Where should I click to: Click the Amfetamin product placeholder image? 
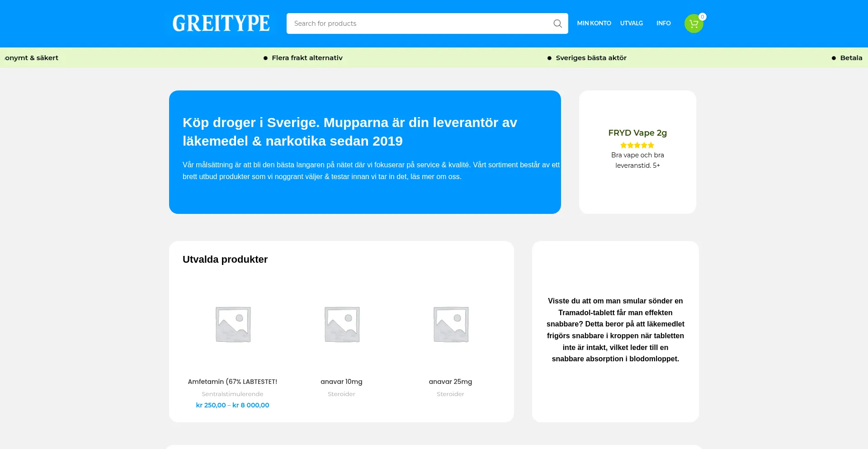233,324
